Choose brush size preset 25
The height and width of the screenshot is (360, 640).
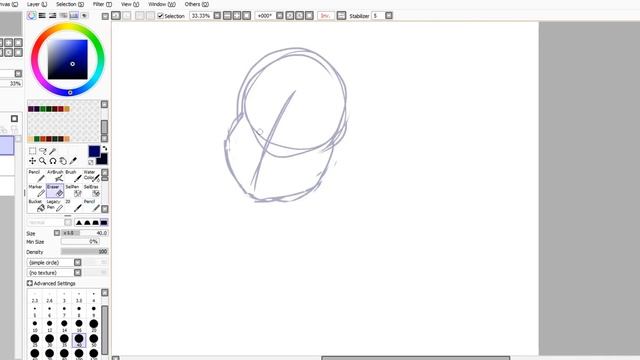[x=35, y=340]
